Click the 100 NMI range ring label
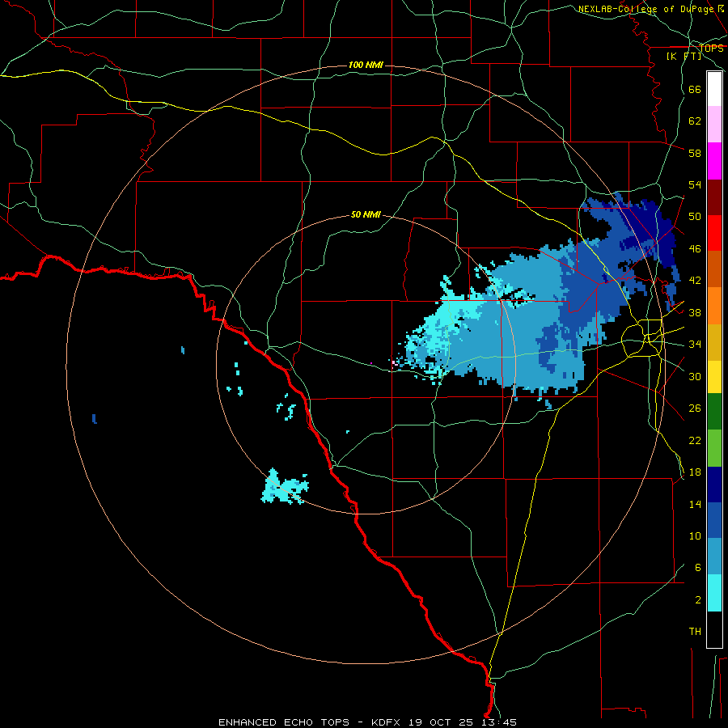 [366, 65]
